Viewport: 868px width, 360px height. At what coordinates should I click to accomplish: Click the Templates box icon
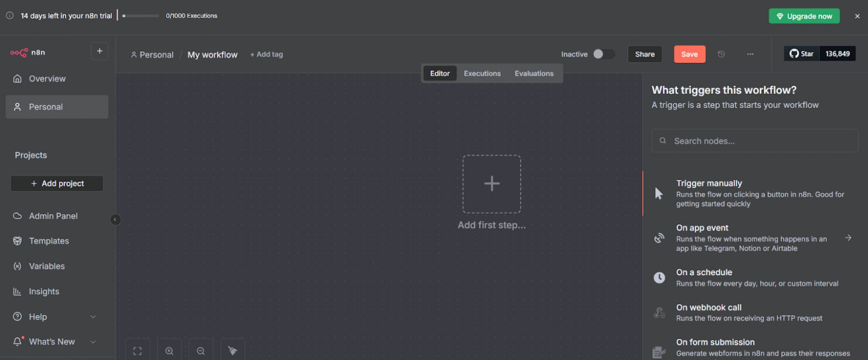click(x=18, y=241)
